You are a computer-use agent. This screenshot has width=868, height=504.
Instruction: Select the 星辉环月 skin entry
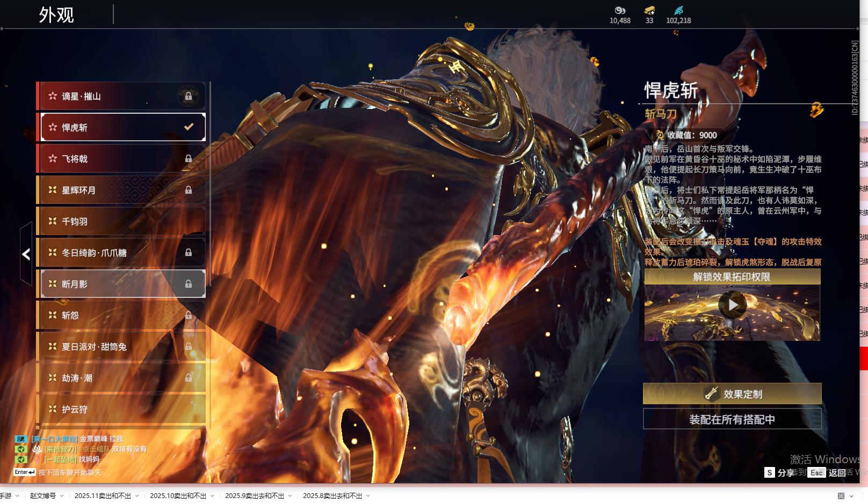point(121,190)
